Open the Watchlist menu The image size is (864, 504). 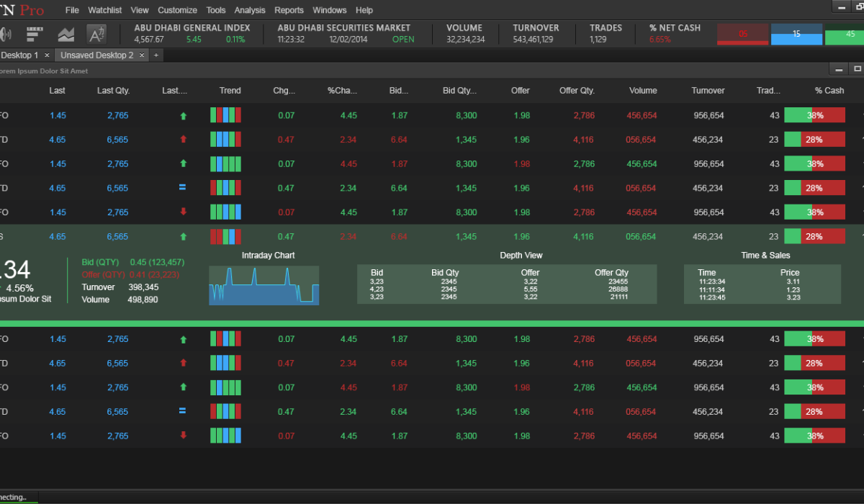105,10
